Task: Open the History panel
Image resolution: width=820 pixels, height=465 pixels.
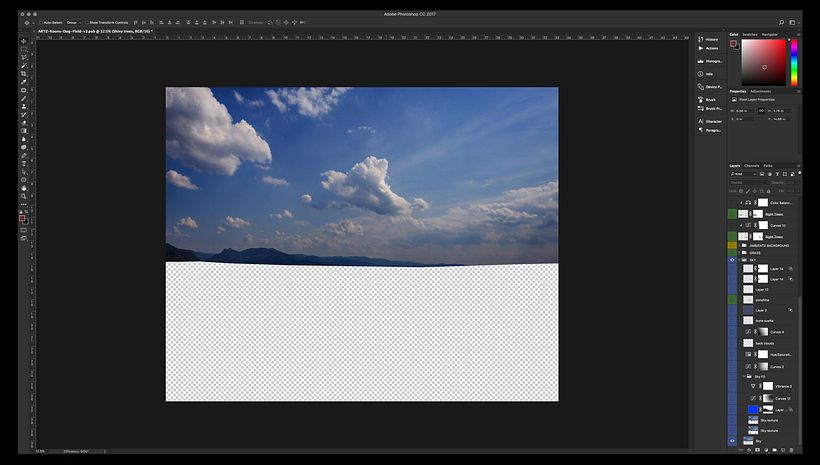Action: coord(710,38)
